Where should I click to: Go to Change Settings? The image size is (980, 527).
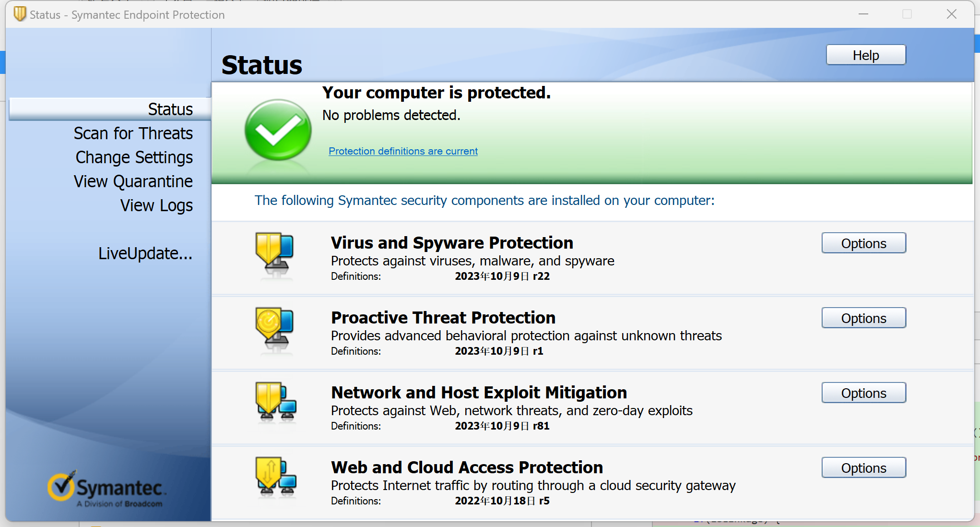click(x=134, y=157)
